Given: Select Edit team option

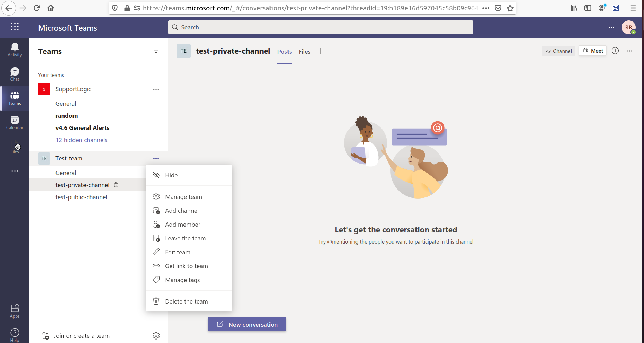Looking at the screenshot, I should pos(189,252).
